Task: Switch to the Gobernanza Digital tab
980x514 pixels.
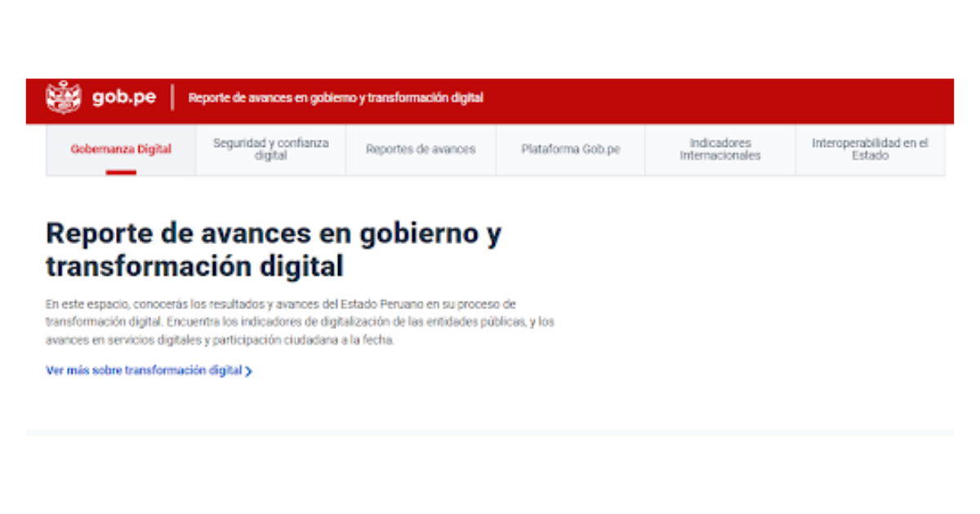Action: [x=122, y=150]
